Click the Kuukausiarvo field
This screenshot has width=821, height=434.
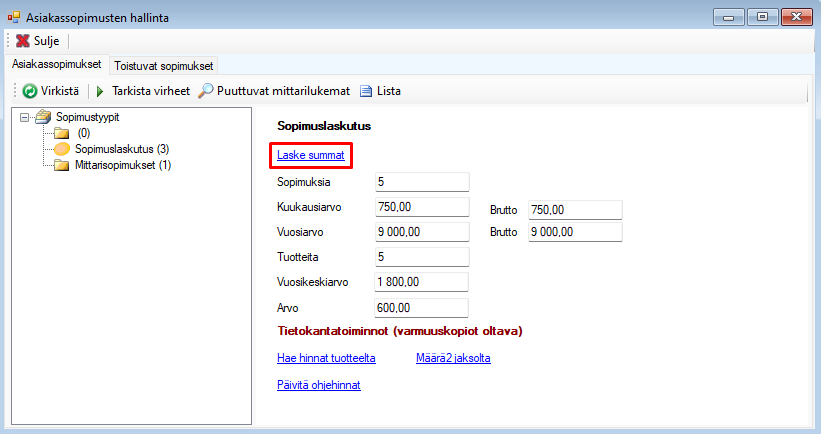tap(422, 207)
